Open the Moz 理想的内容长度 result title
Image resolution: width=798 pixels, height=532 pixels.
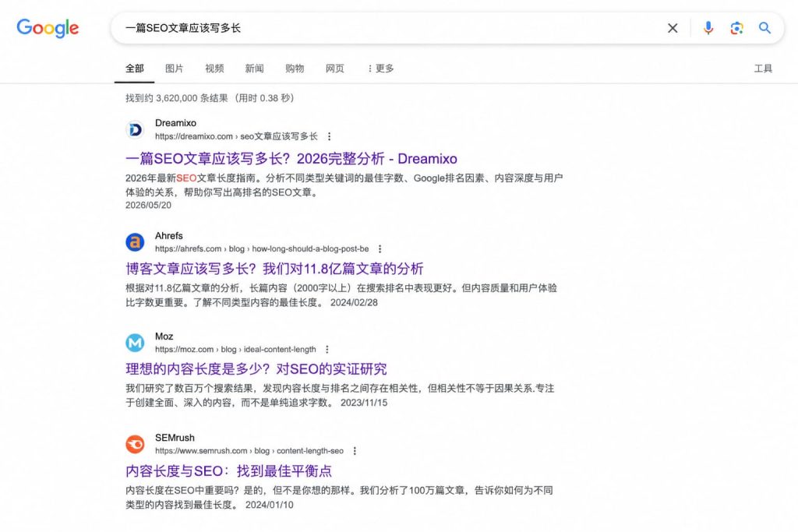click(x=256, y=368)
